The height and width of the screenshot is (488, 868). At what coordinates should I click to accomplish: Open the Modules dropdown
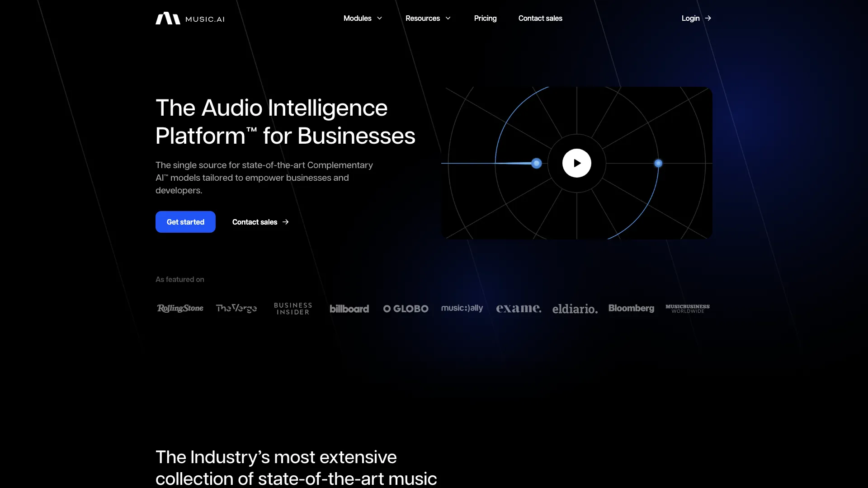point(358,18)
